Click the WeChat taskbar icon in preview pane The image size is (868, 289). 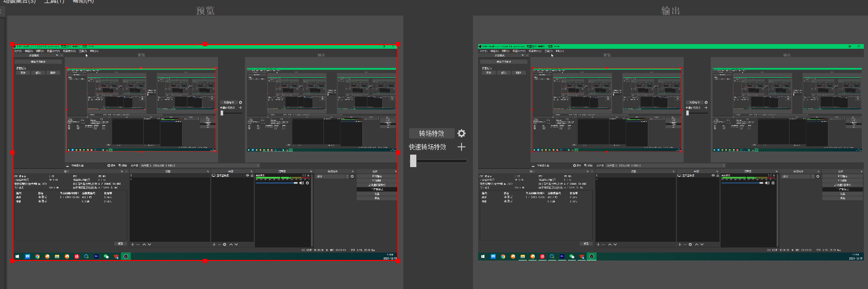click(x=106, y=256)
